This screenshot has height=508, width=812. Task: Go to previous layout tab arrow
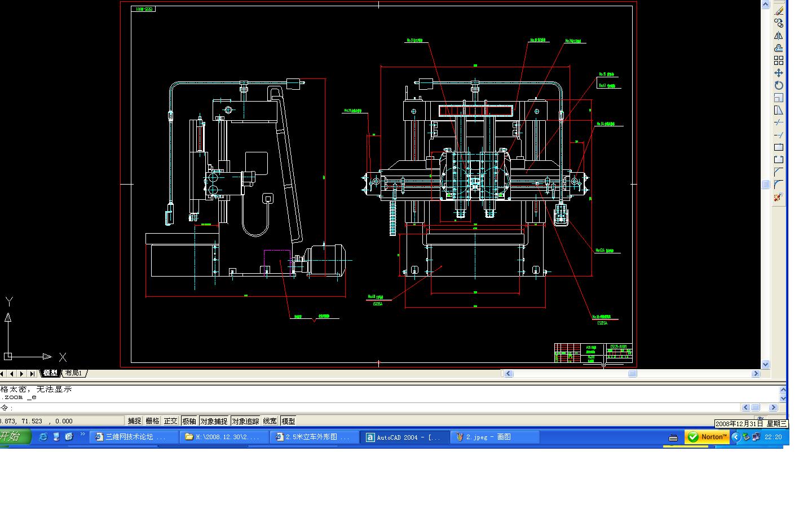point(12,374)
